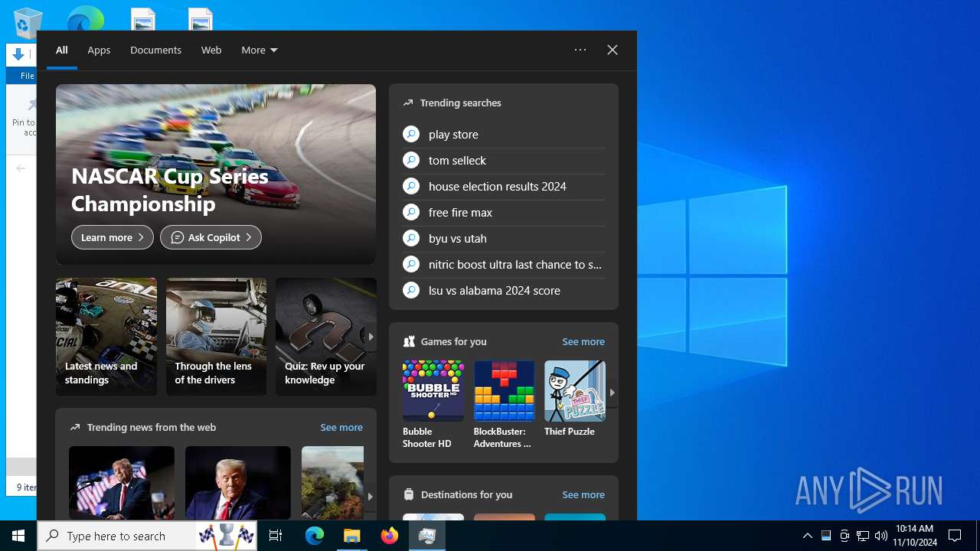
Task: Click See more for Destinations for you
Action: 583,495
